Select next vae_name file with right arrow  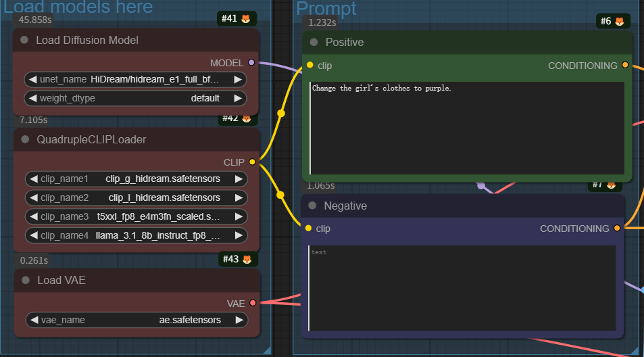[239, 320]
